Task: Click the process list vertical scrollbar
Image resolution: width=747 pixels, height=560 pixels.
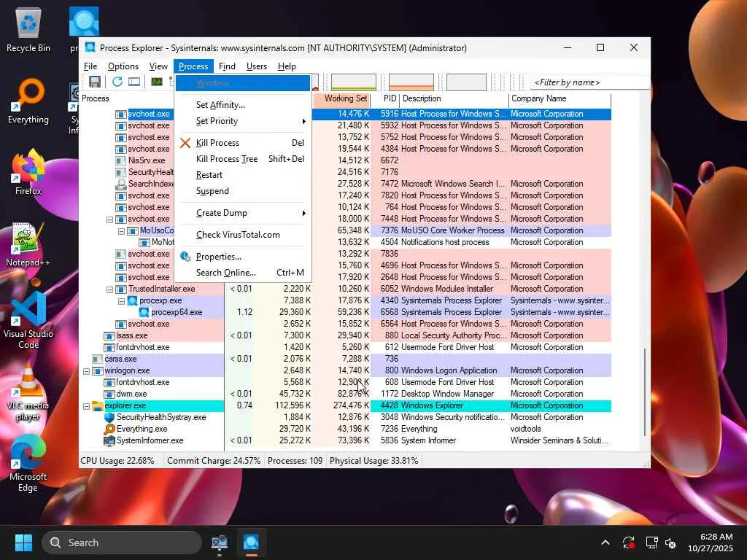Action: tap(645, 392)
